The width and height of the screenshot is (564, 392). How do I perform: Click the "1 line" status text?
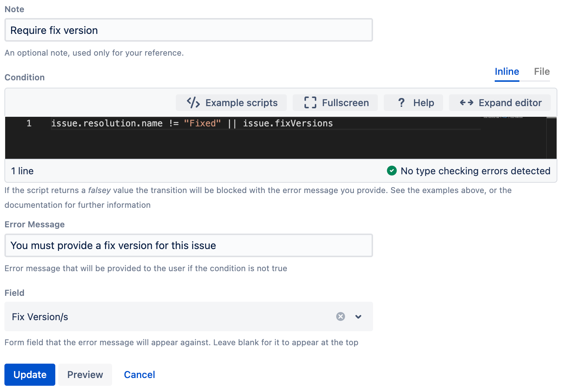coord(22,171)
